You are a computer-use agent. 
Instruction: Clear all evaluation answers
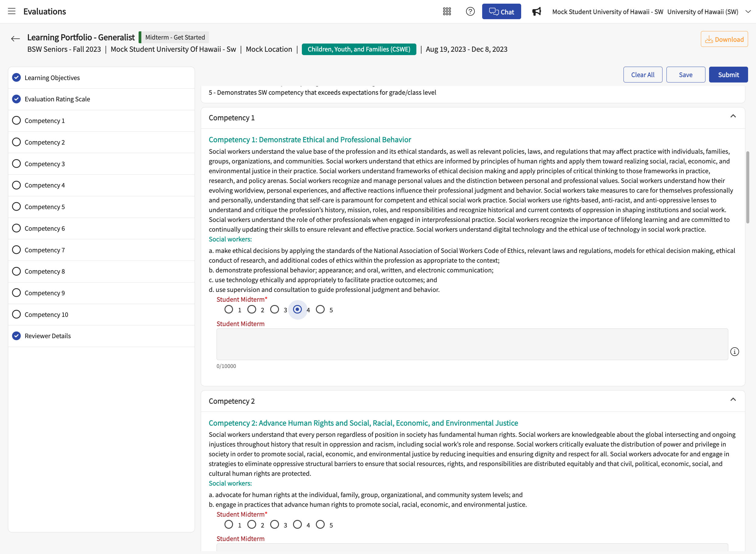pyautogui.click(x=643, y=75)
